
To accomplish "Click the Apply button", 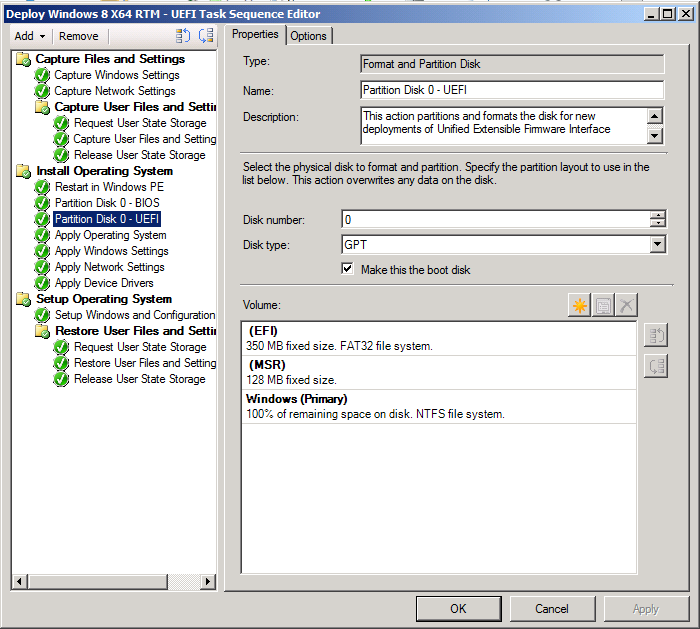I will pos(646,608).
